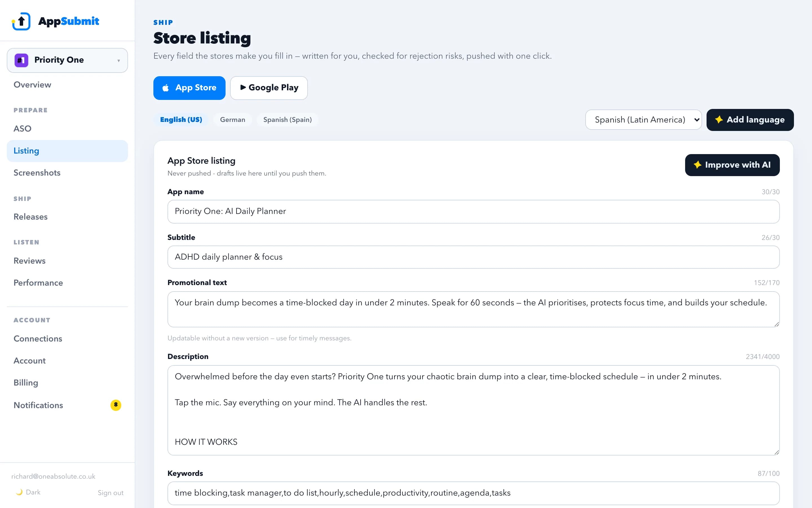This screenshot has height=508, width=812.
Task: Click the Apple logo icon in App Store button
Action: [x=166, y=88]
